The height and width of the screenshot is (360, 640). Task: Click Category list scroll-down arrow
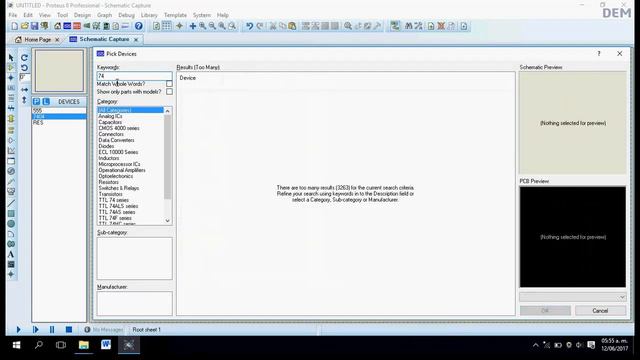[167, 221]
